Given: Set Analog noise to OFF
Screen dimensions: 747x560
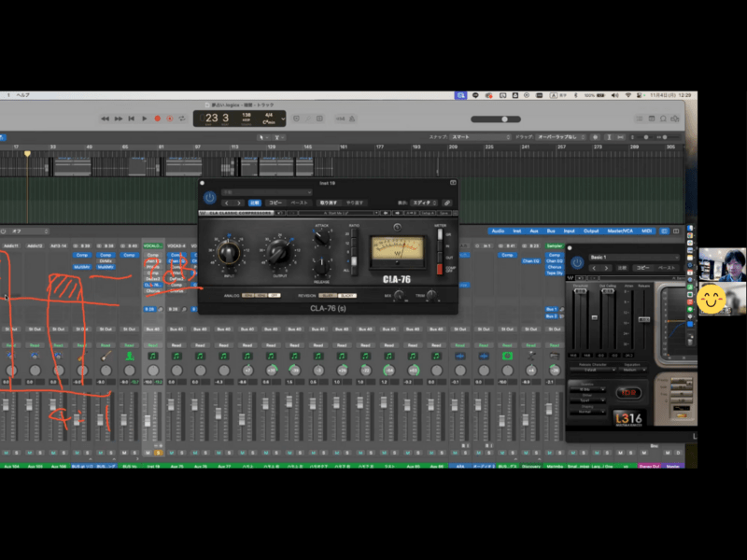Looking at the screenshot, I should coord(274,295).
